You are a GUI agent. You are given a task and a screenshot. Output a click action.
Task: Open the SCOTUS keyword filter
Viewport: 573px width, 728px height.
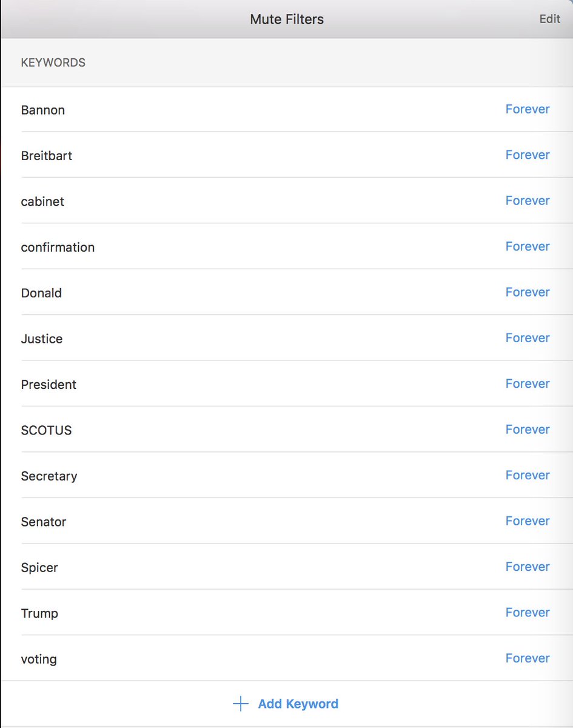click(x=46, y=430)
